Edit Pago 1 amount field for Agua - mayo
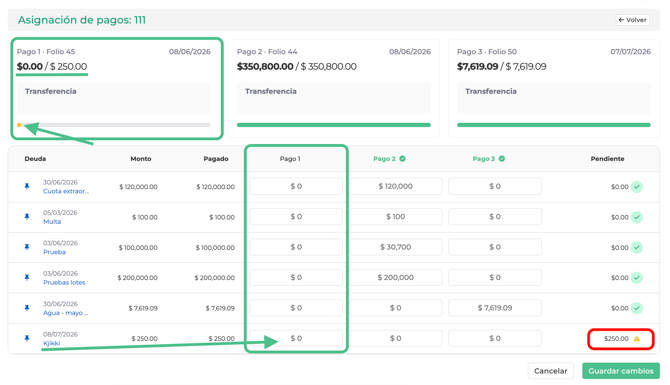Image resolution: width=670 pixels, height=385 pixels. click(296, 308)
